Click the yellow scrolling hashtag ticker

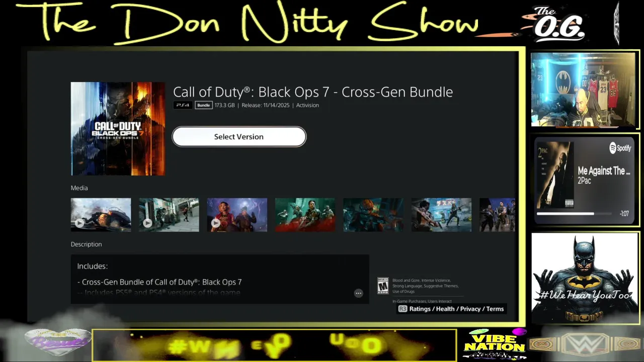tap(274, 345)
